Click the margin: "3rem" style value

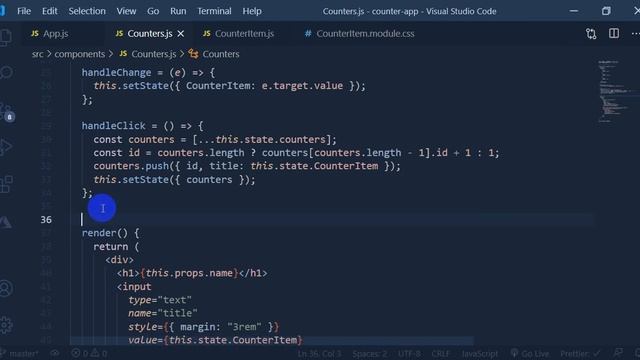pos(221,327)
